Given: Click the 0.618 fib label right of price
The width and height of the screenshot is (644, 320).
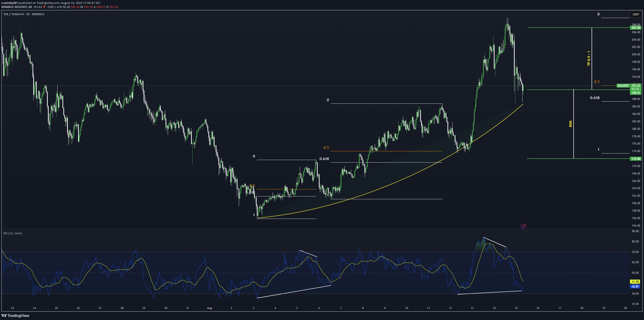Looking at the screenshot, I should (595, 98).
